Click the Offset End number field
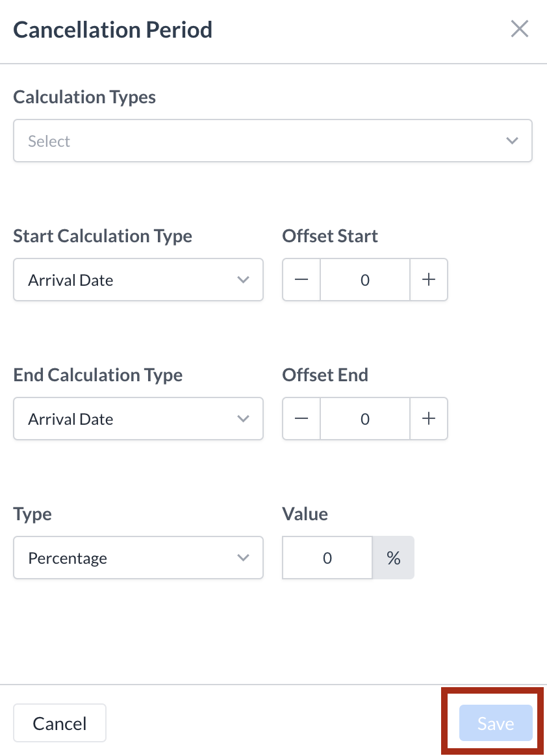 365,419
